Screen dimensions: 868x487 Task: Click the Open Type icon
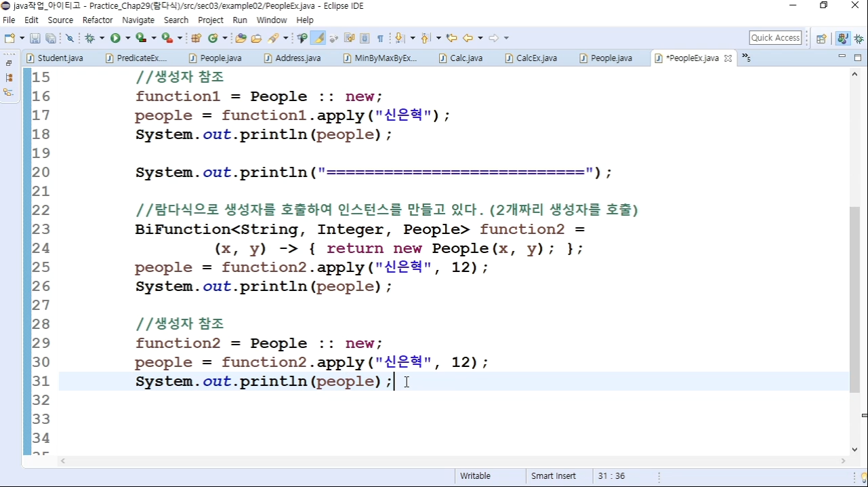tap(241, 38)
